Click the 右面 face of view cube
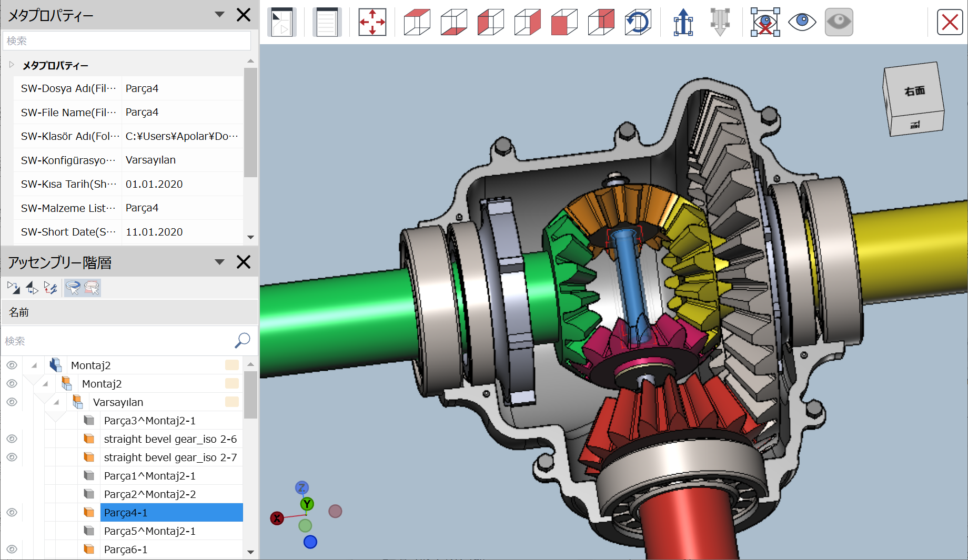The width and height of the screenshot is (968, 560). 914,90
